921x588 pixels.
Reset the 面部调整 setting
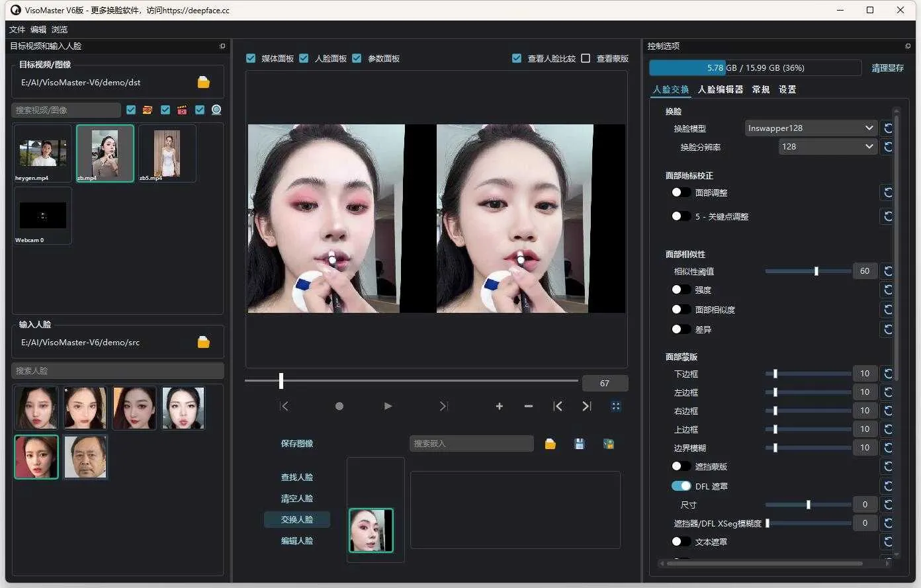pos(888,192)
